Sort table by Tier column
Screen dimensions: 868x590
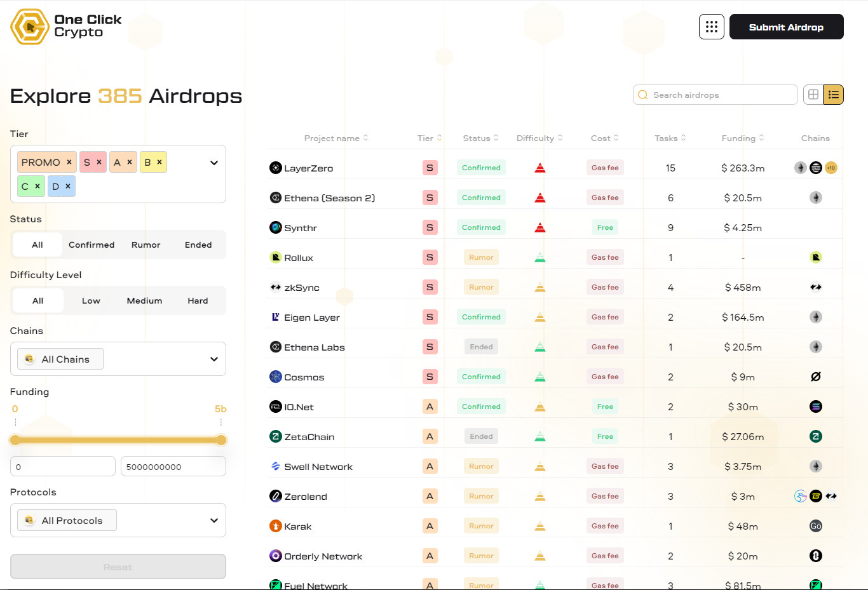[430, 138]
